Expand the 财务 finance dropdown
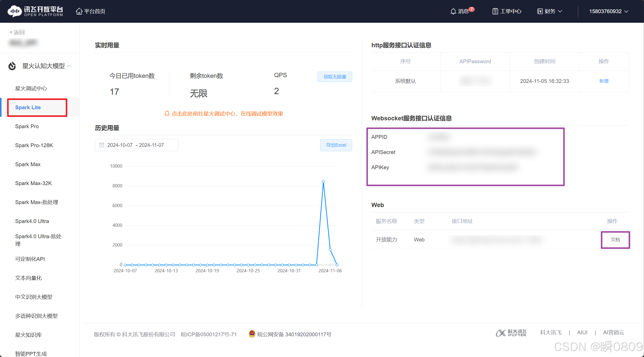 tap(550, 11)
